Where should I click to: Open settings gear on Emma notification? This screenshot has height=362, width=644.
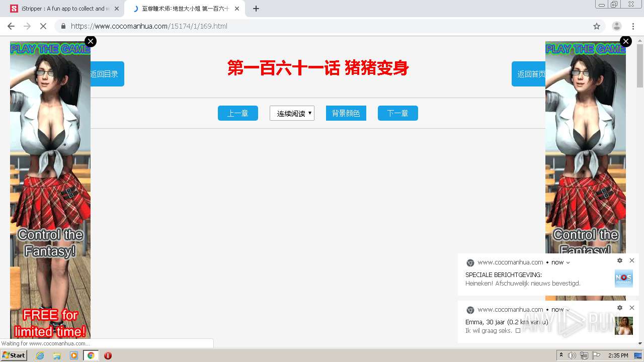coord(620,308)
